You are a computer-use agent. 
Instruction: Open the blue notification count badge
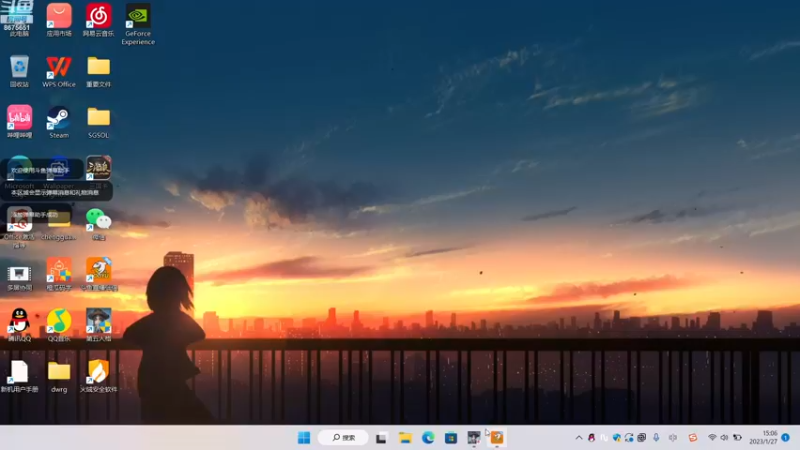point(786,438)
